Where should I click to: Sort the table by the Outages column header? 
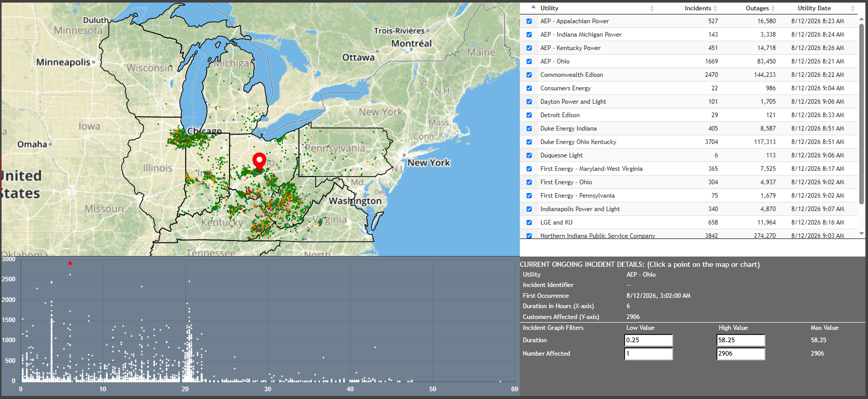757,8
